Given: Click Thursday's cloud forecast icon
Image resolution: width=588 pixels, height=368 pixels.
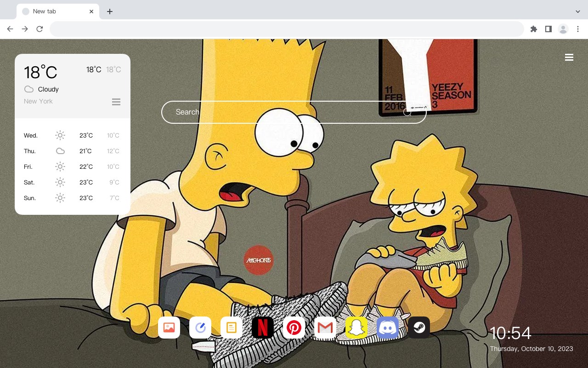Looking at the screenshot, I should [60, 151].
